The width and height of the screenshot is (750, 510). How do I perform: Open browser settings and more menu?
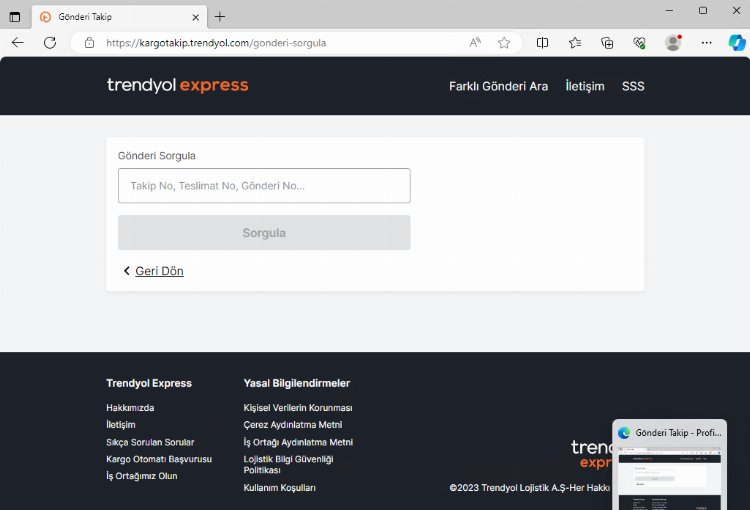tap(707, 43)
